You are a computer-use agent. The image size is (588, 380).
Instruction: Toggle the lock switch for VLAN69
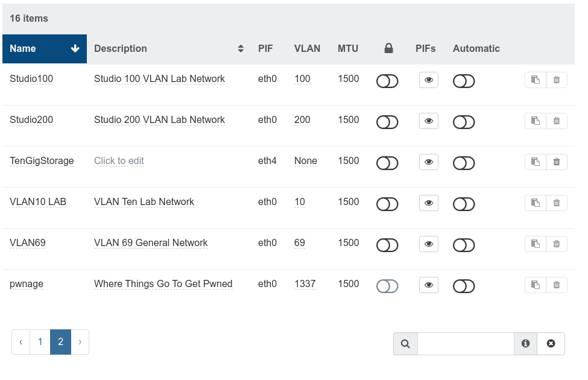click(x=387, y=245)
